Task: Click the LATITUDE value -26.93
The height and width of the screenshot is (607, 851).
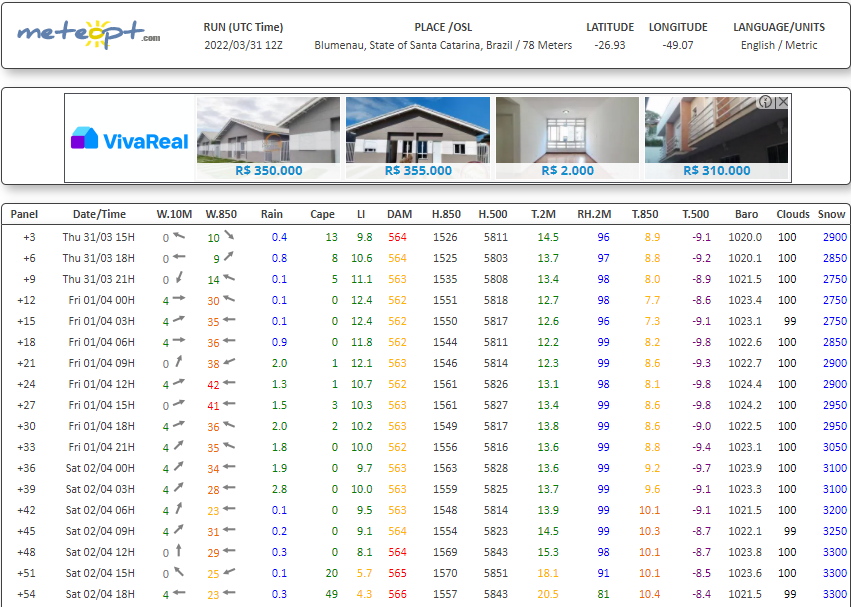Action: point(609,45)
